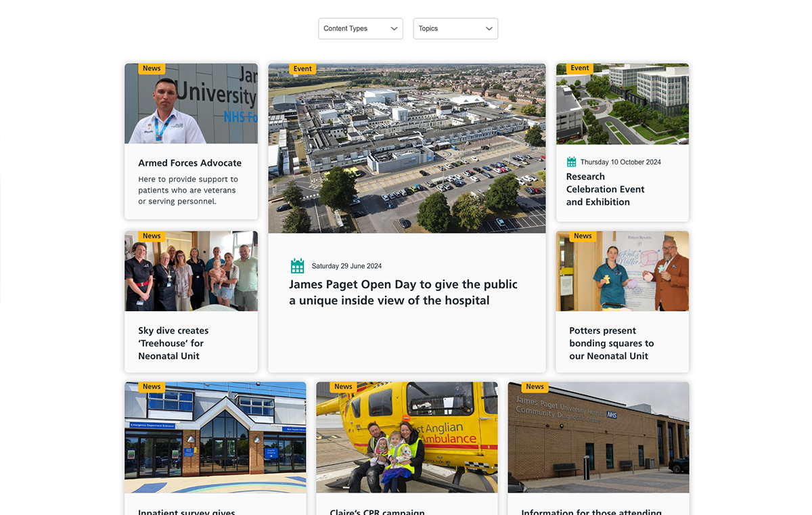812x515 pixels.
Task: Open Sky dive creates 'Treehouse' story
Action: click(x=173, y=343)
